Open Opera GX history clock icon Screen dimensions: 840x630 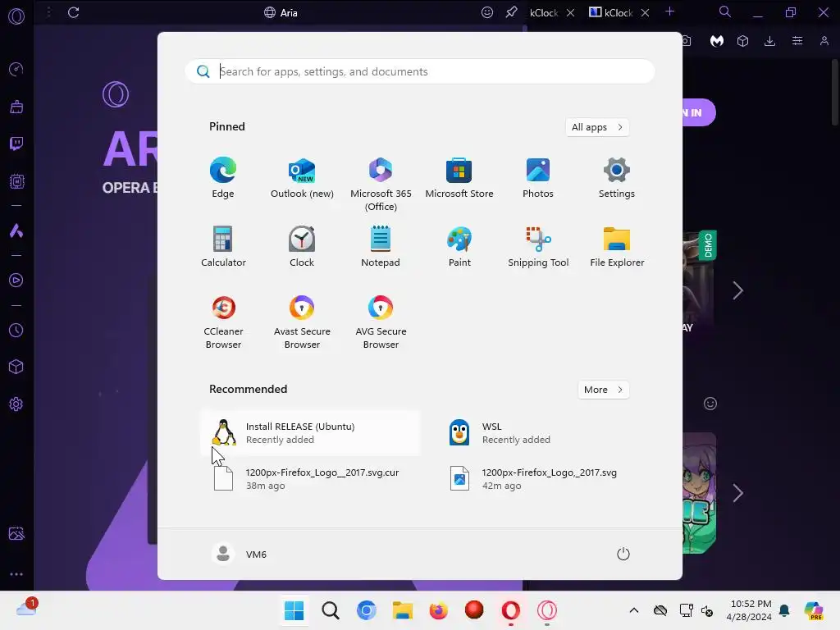coord(16,330)
